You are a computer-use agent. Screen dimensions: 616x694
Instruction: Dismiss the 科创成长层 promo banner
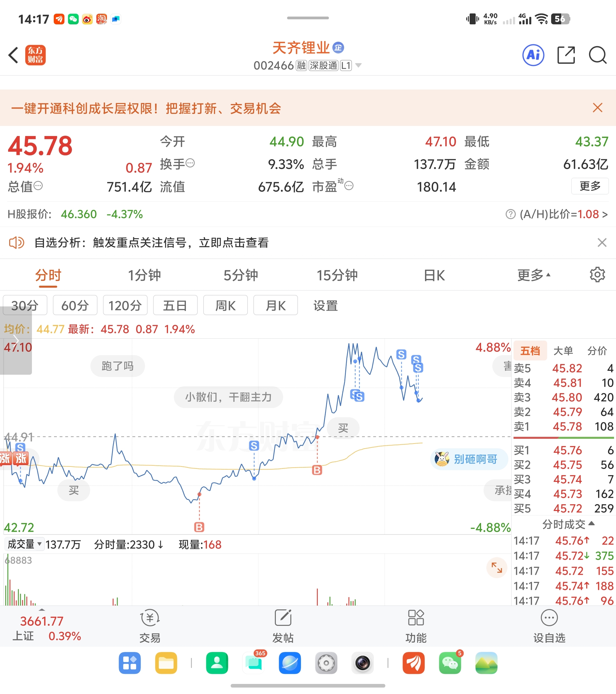(x=597, y=108)
